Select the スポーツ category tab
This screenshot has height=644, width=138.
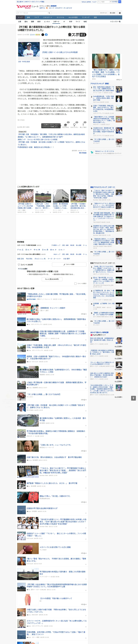tap(56, 21)
